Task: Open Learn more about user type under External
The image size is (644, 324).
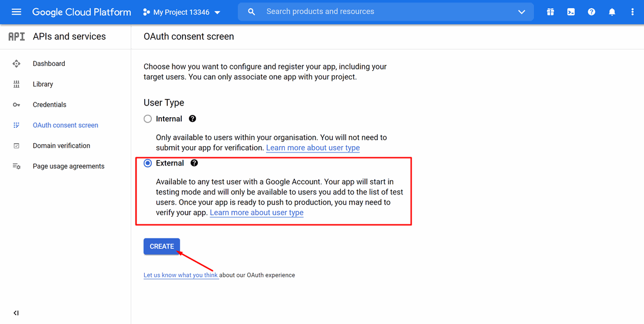Action: (x=257, y=213)
